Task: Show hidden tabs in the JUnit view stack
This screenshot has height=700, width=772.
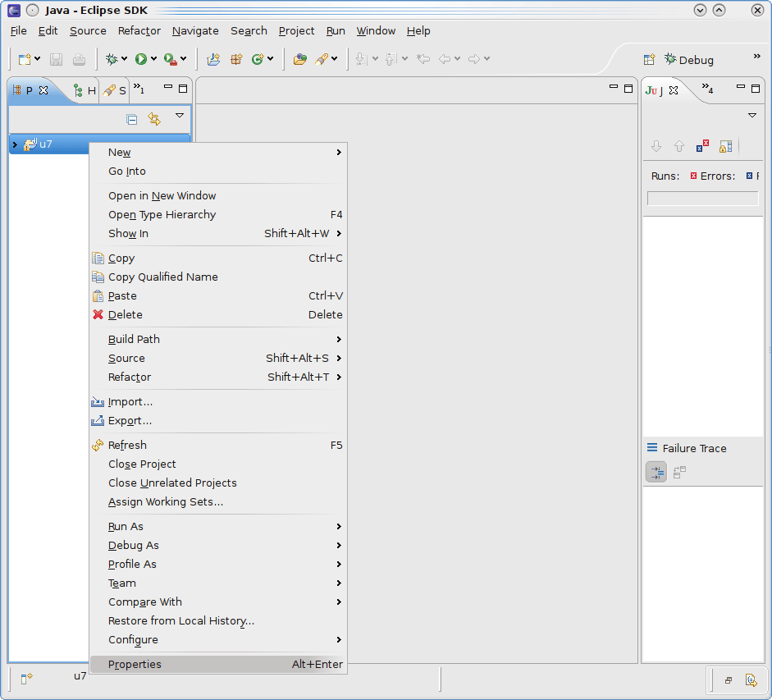Action: (707, 88)
